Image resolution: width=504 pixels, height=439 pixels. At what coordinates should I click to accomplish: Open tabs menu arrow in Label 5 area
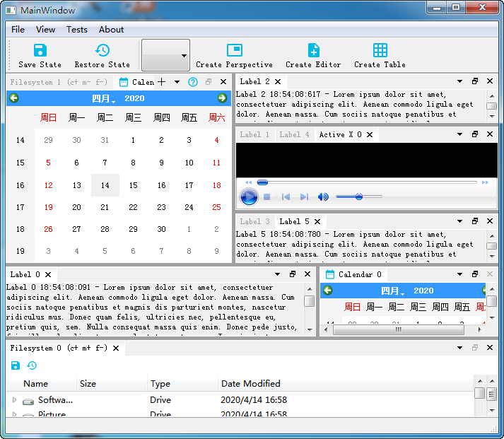click(x=459, y=221)
